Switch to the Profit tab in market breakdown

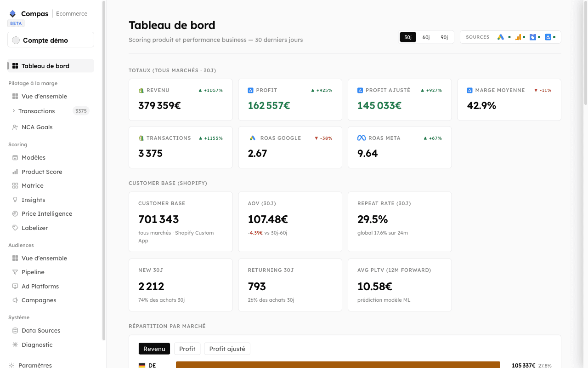pyautogui.click(x=187, y=349)
